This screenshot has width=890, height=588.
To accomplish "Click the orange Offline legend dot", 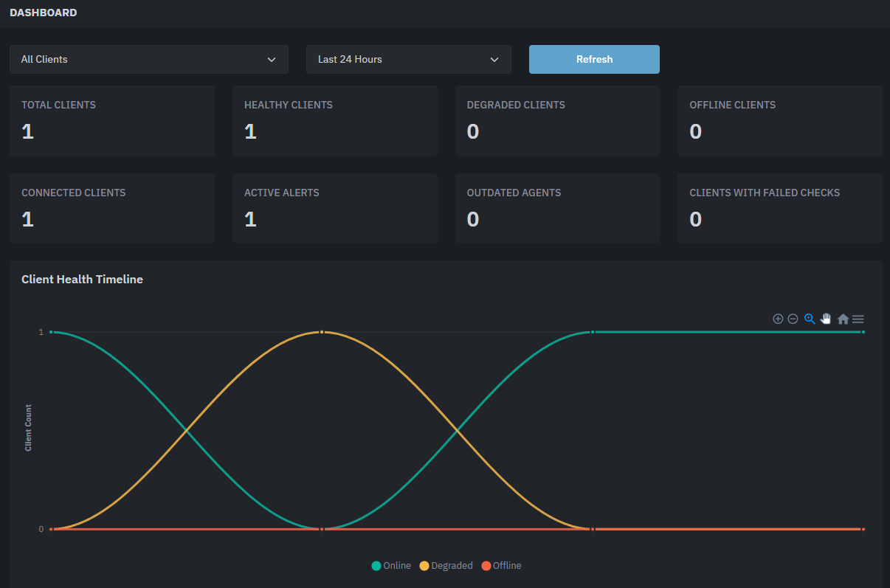I will tap(486, 565).
